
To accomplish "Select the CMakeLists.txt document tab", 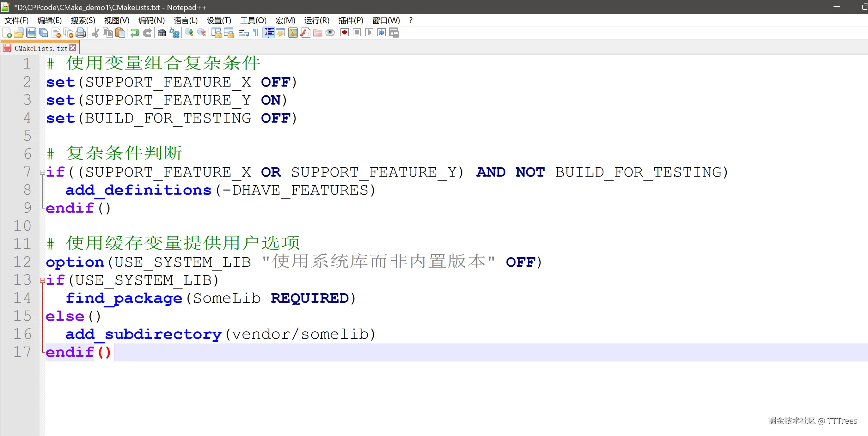I will coord(40,48).
